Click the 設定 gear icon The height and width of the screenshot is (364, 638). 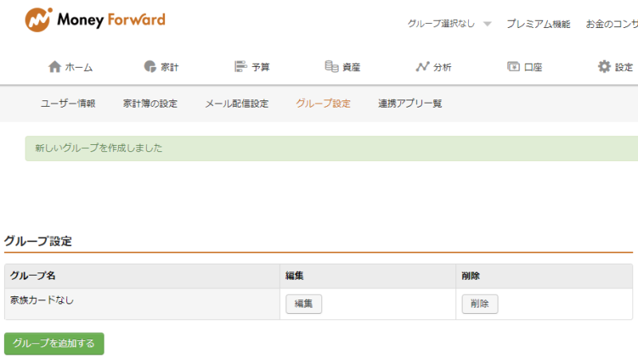coord(605,67)
